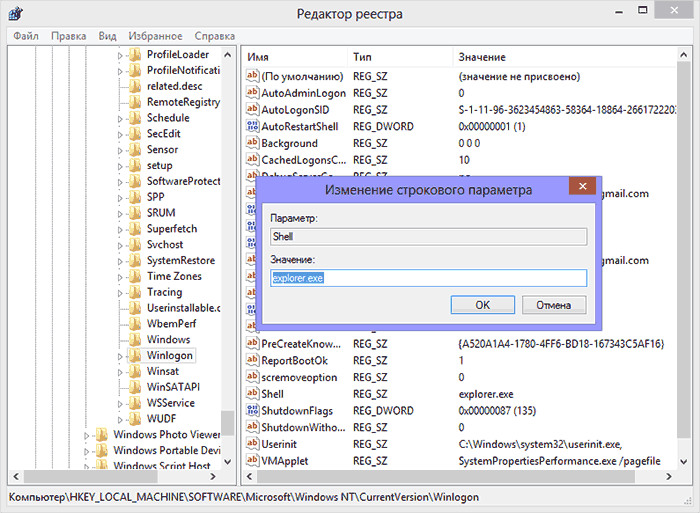The image size is (700, 513).
Task: Click string icon of PreCreateKnow... entry
Action: coord(252,343)
